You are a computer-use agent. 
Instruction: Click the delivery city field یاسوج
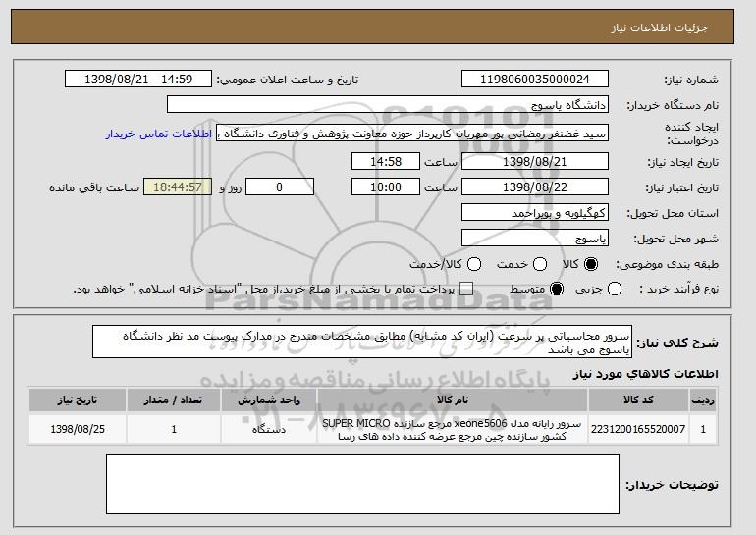pos(535,239)
